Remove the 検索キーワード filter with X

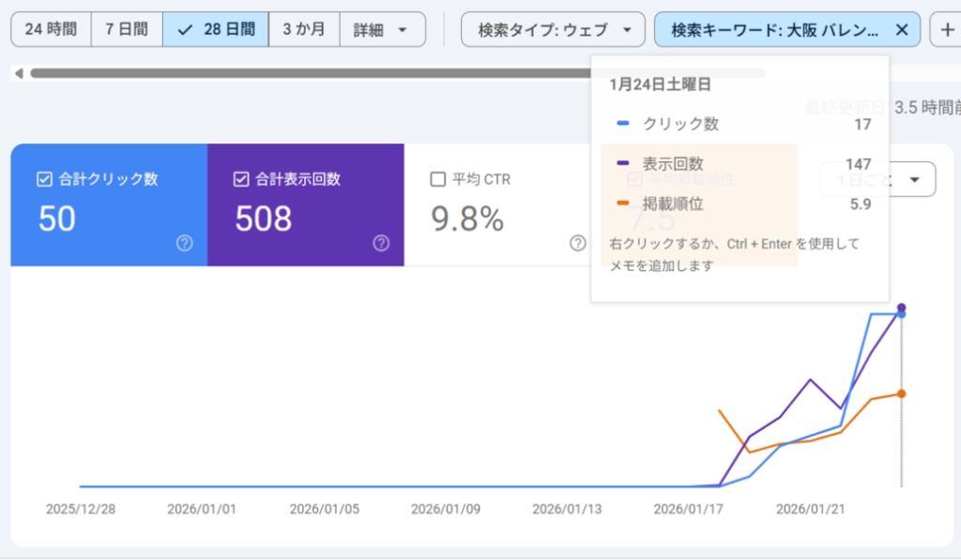902,30
